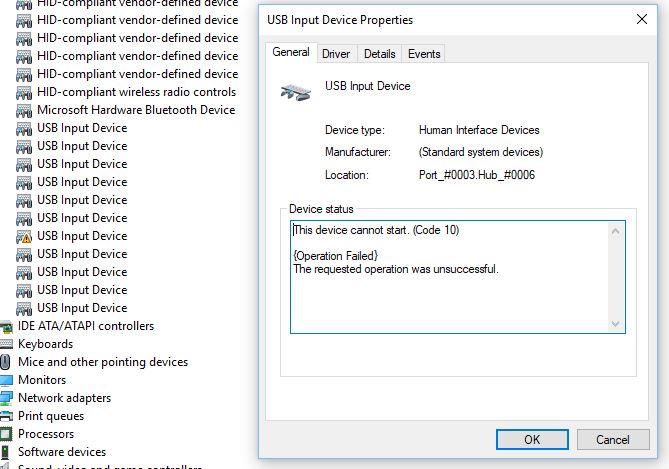
Task: Click the Device status scroll down arrow
Action: tap(615, 324)
